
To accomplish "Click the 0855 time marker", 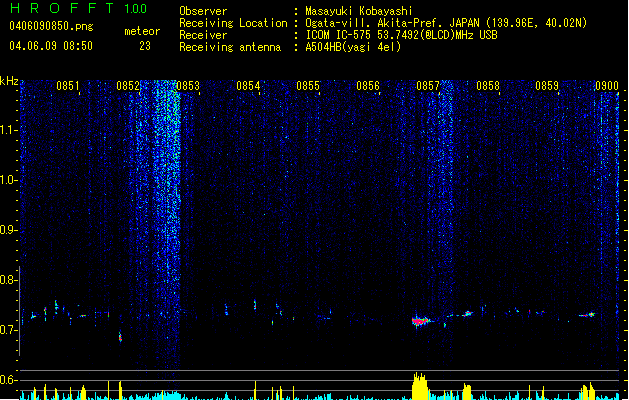I will point(308,86).
